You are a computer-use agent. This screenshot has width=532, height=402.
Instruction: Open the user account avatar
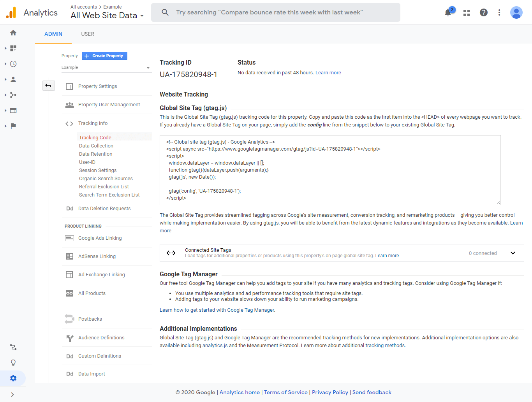pyautogui.click(x=516, y=12)
